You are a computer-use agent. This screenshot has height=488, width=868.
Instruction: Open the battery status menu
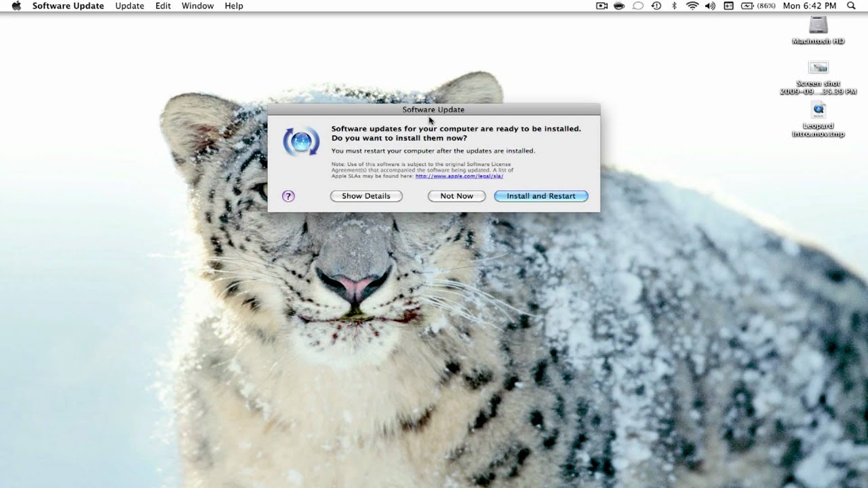[x=747, y=5]
